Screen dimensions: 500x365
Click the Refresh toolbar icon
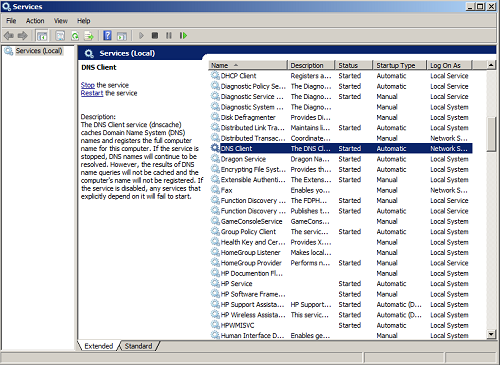(75, 36)
